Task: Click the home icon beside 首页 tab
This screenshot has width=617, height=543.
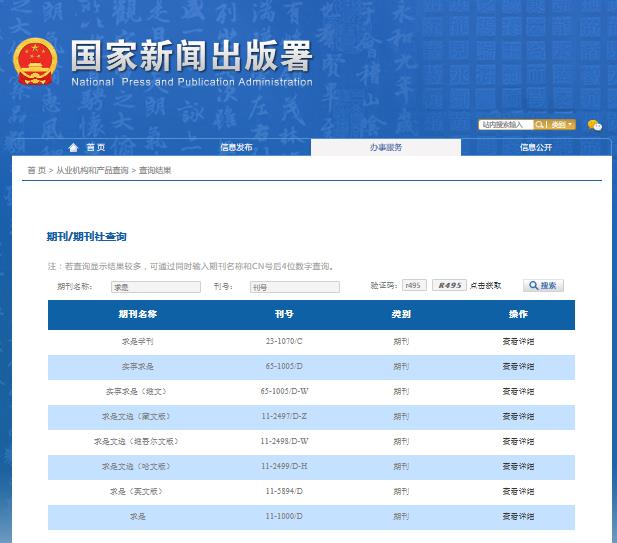Action: click(73, 148)
